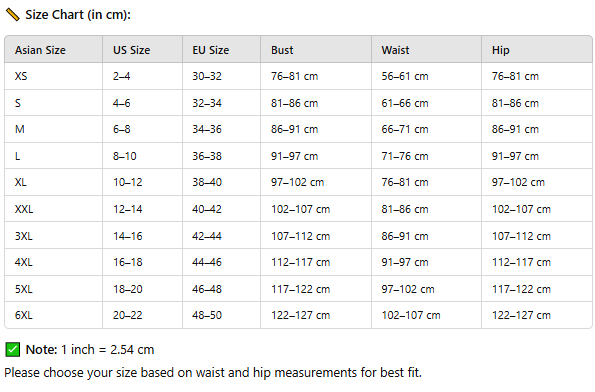
Task: Click the green checkmark icon near Note
Action: [13, 349]
